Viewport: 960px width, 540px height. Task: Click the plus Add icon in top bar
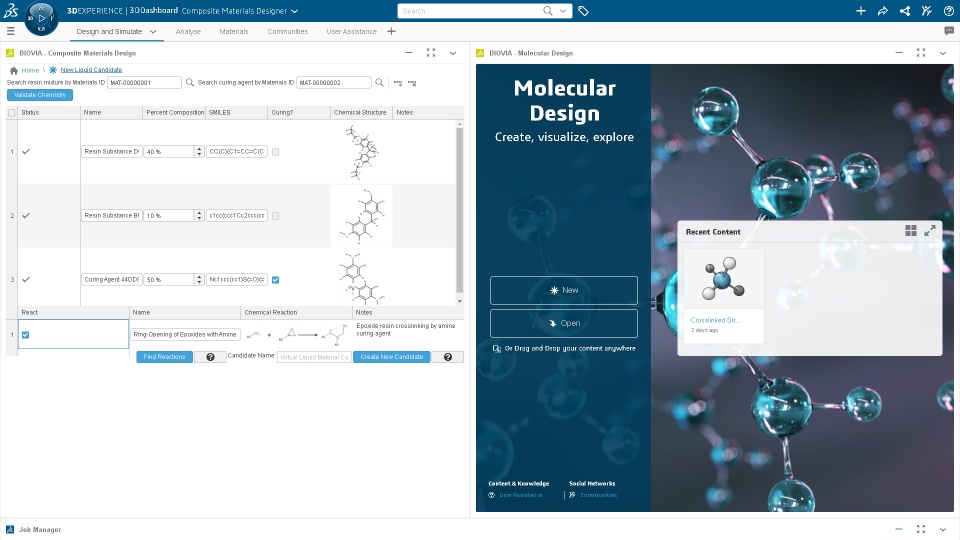coord(860,11)
